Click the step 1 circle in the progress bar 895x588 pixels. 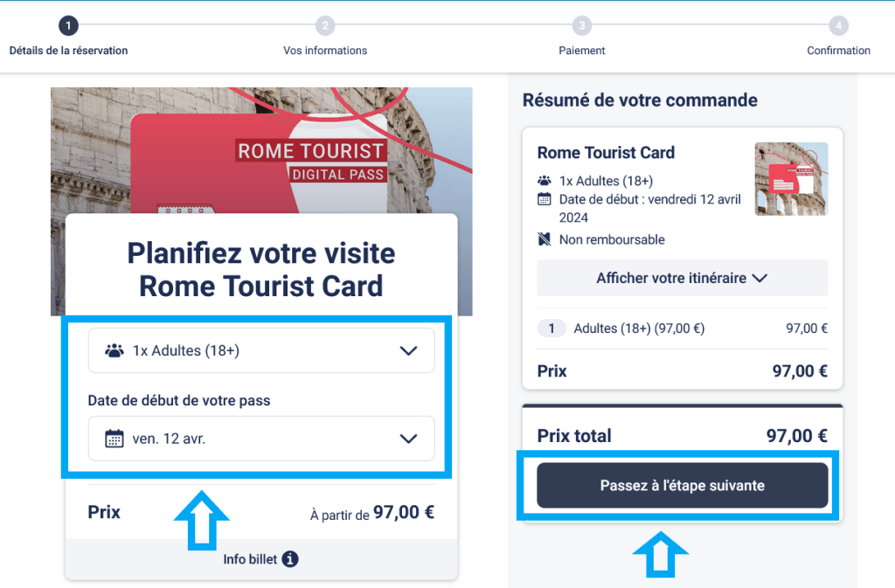click(68, 25)
